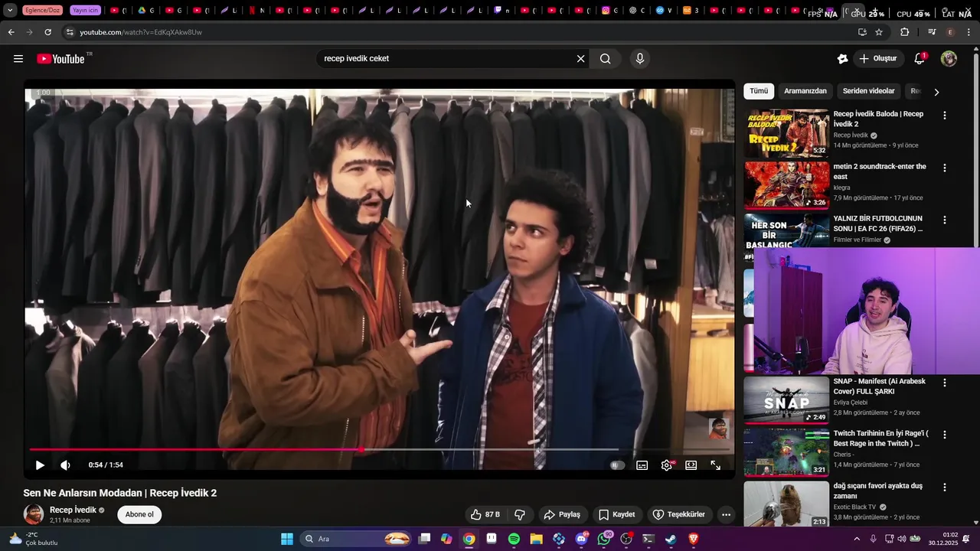Open Recep İvedik channel avatar
This screenshot has height=551, width=980.
pos(34,514)
